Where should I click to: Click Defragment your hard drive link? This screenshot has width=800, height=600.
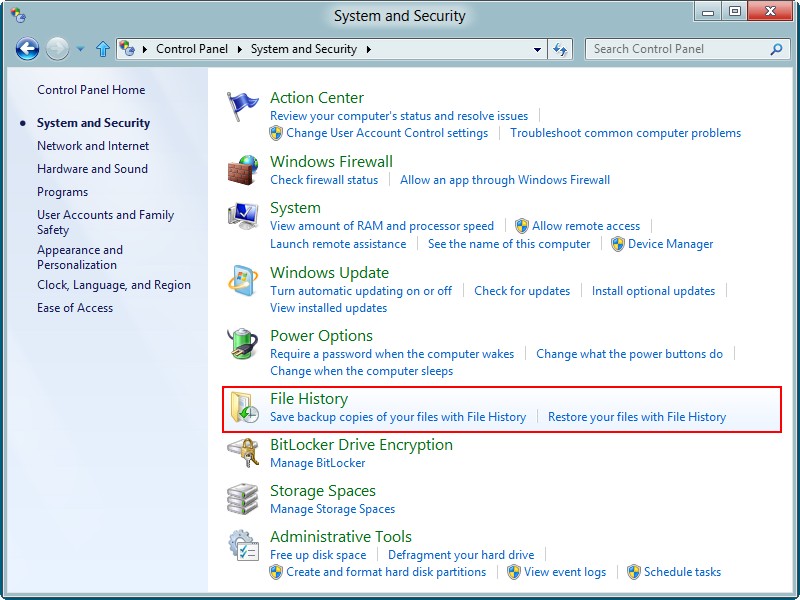(461, 555)
